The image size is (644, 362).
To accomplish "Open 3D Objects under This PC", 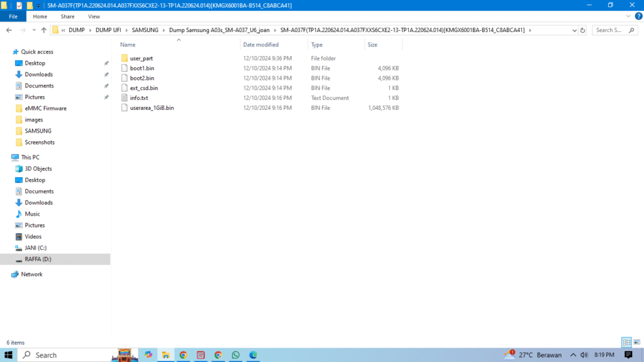I will pyautogui.click(x=38, y=168).
